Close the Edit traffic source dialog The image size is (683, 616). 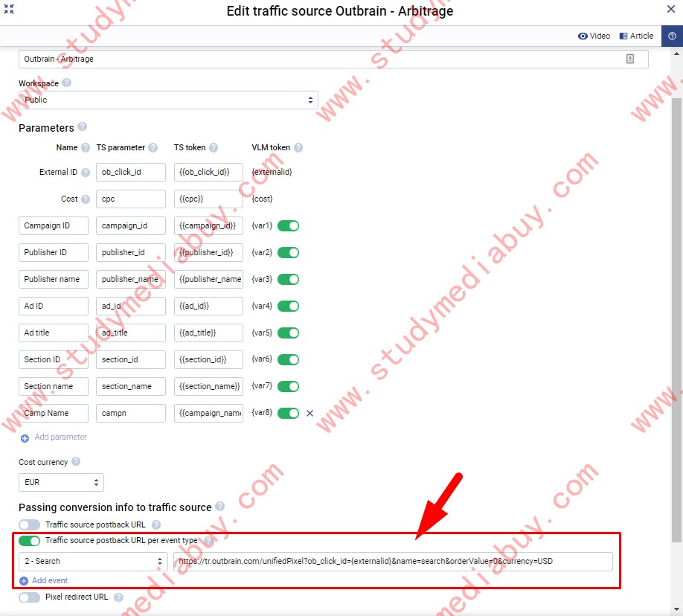(x=671, y=9)
